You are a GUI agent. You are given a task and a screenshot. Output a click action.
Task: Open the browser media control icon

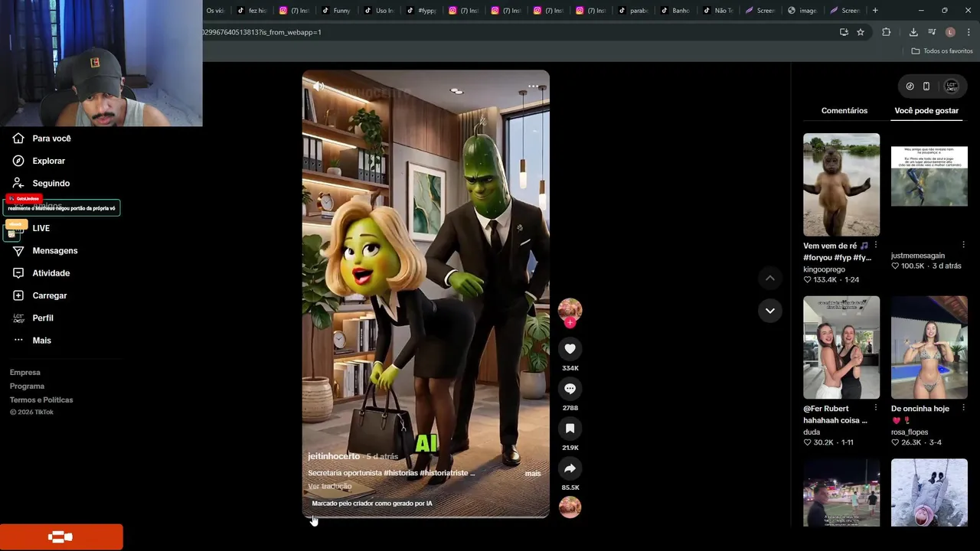click(932, 32)
